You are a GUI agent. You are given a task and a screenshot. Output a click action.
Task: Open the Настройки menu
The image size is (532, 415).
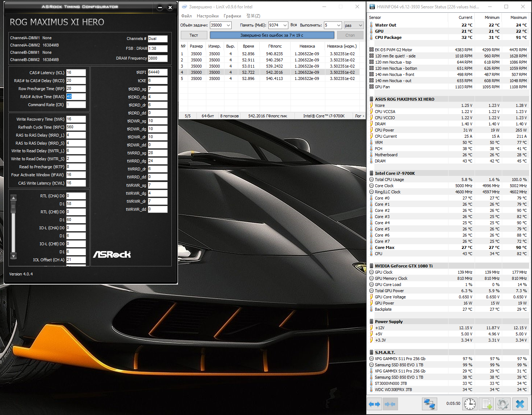(x=207, y=16)
